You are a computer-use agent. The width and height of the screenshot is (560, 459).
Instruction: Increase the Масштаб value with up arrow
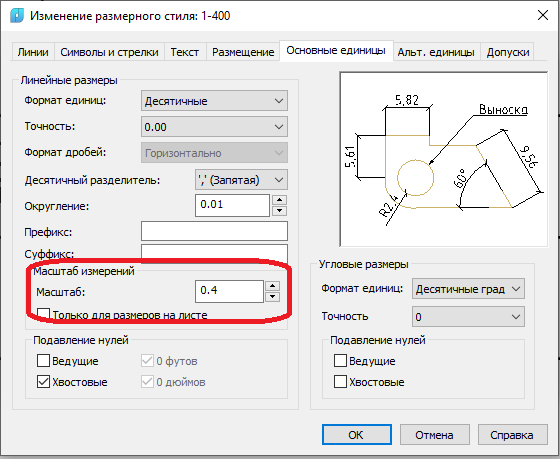272,286
